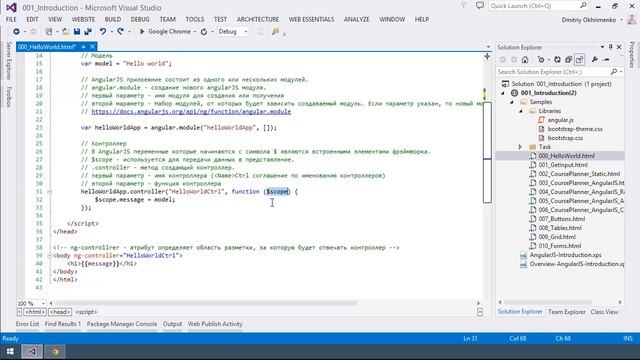
Task: Select 007_Buttons.html in Solution Explorer
Action: pyautogui.click(x=562, y=219)
